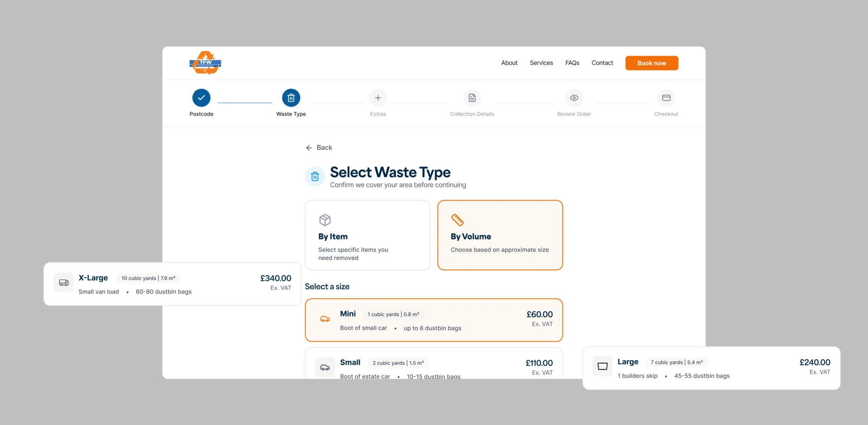The width and height of the screenshot is (868, 425).
Task: Open the Contact menu item
Action: pos(602,63)
